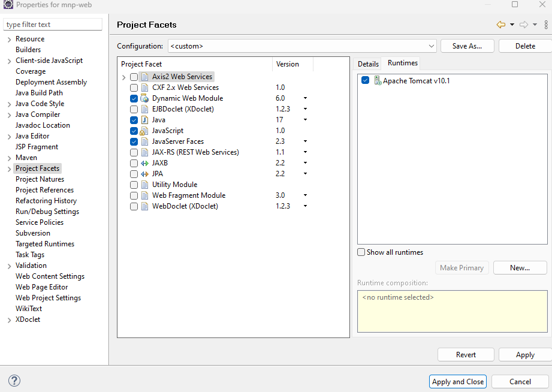Select Targeted Runtimes in the tree
The height and width of the screenshot is (392, 552).
click(45, 244)
